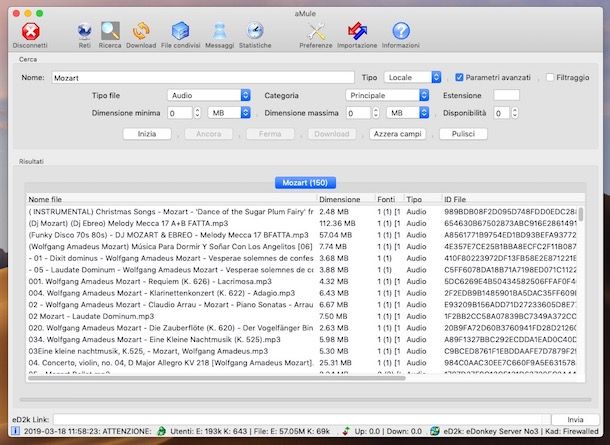Click the Nome search text field

pyautogui.click(x=201, y=77)
